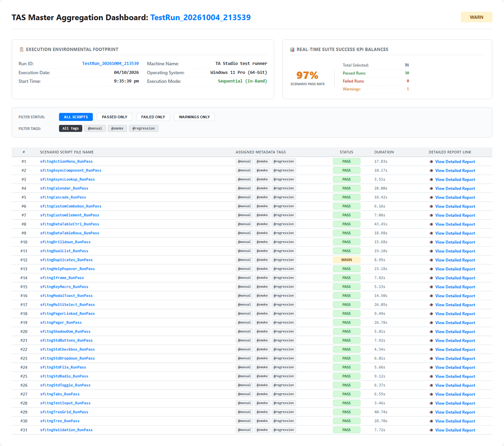Click the report icon for sfLtngCascade_RunPass

[431, 197]
